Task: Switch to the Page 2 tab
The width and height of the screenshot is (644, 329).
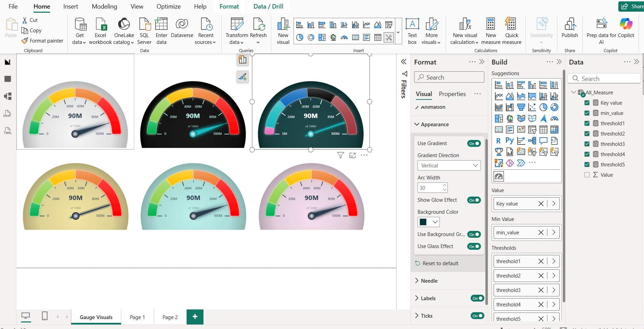Action: coord(170,317)
